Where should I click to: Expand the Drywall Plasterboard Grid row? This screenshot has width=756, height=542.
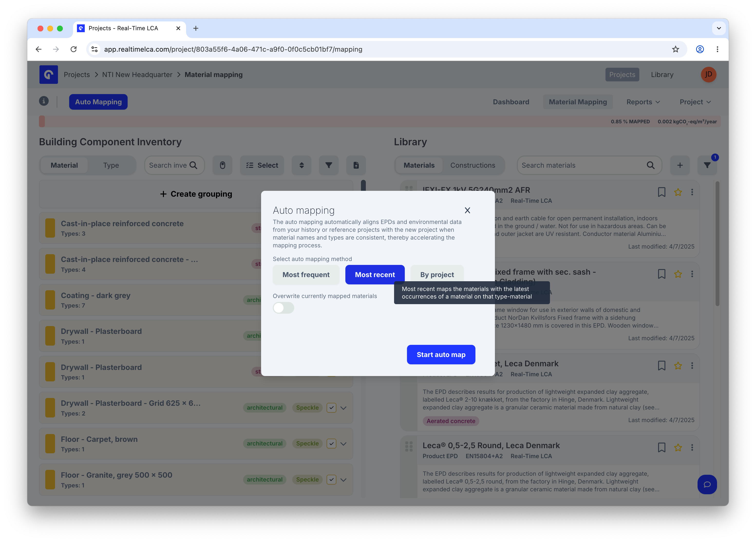point(343,408)
